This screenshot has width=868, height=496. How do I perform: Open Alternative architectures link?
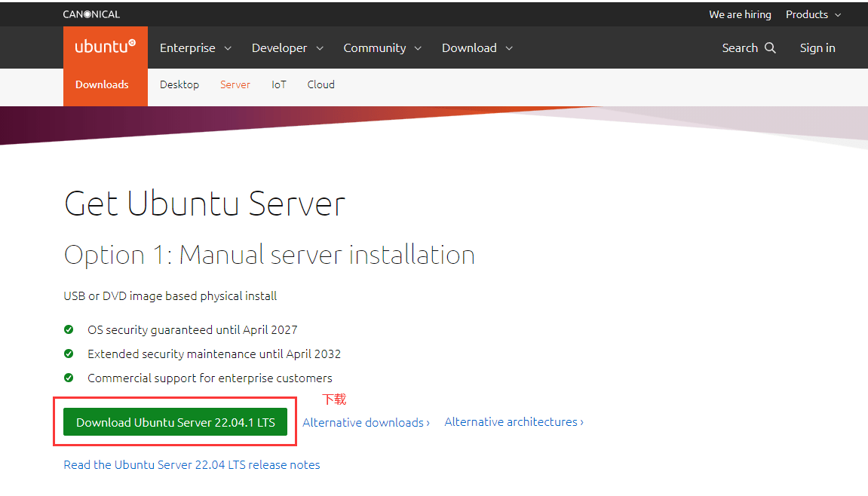[x=514, y=422]
